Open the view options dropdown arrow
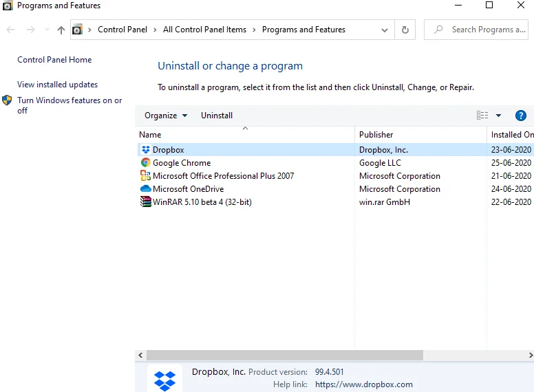The image size is (534, 392). coord(499,116)
